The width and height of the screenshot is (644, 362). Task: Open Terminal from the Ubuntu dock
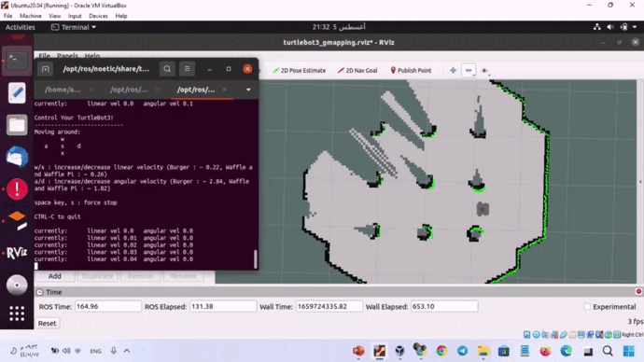[x=17, y=61]
